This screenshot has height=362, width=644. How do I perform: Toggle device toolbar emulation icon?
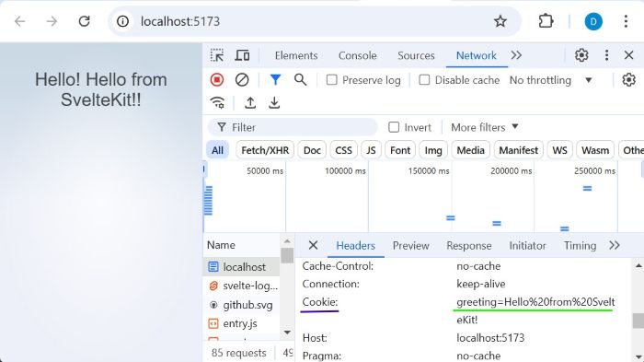(x=242, y=55)
